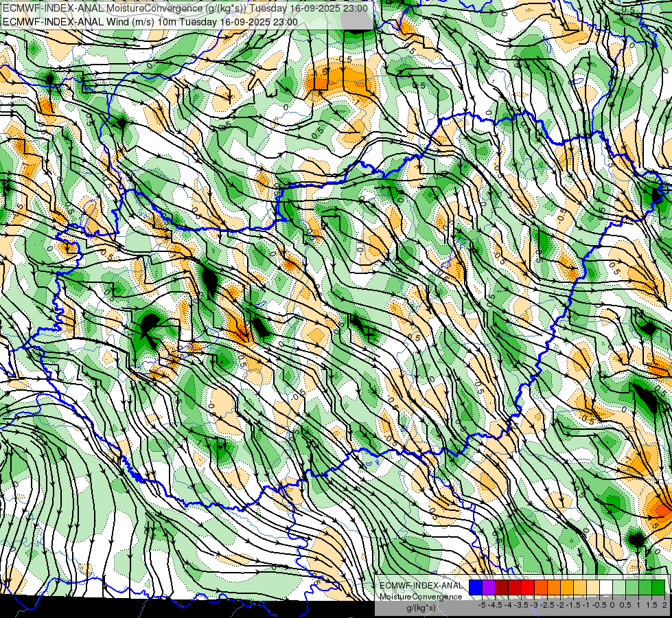Click the -1.5 tick label in legend
The image size is (672, 618).
(x=574, y=605)
